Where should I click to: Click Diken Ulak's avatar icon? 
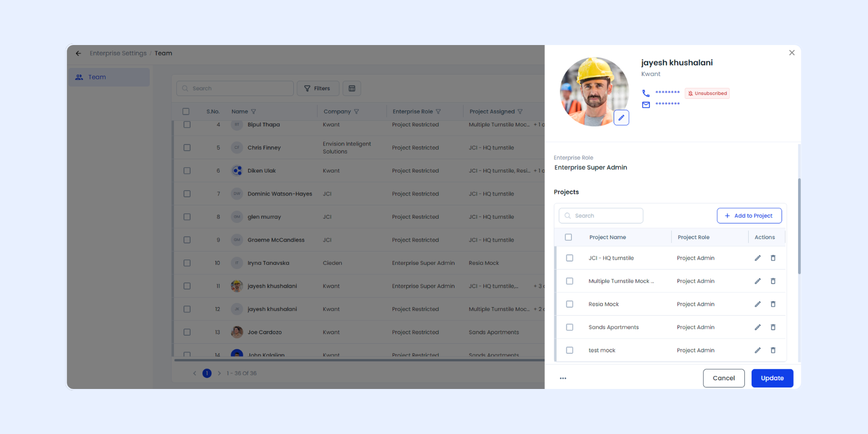pos(237,170)
